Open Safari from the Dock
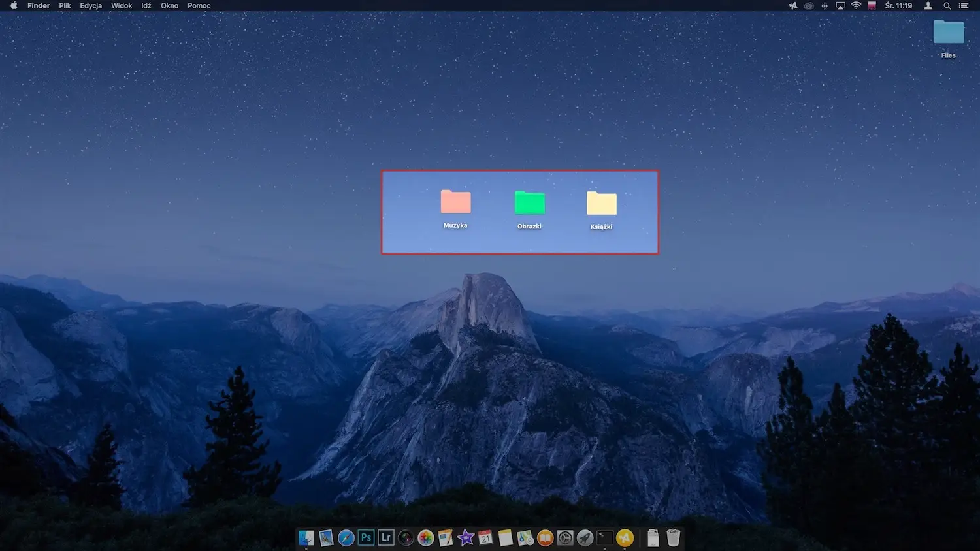The height and width of the screenshot is (551, 980). coord(346,537)
